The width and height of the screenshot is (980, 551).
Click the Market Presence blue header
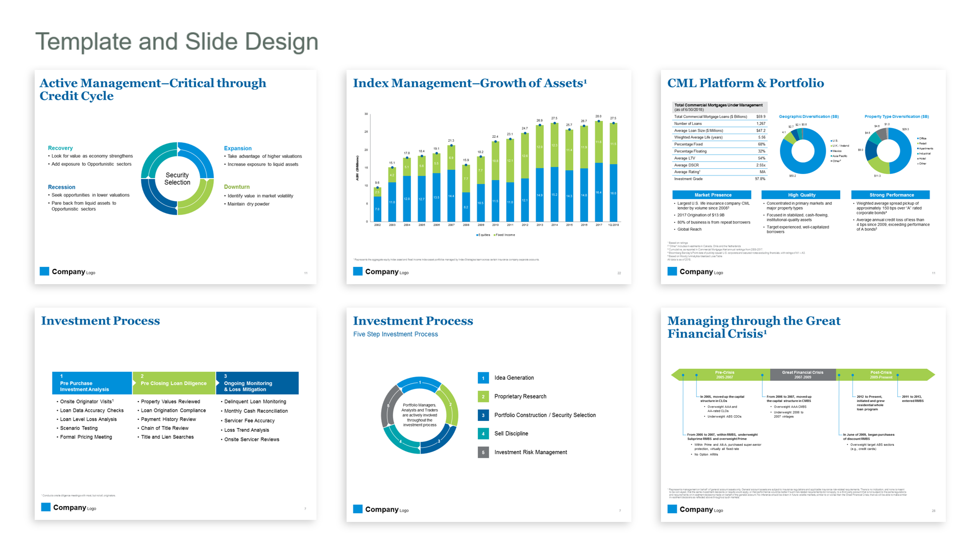pyautogui.click(x=712, y=195)
